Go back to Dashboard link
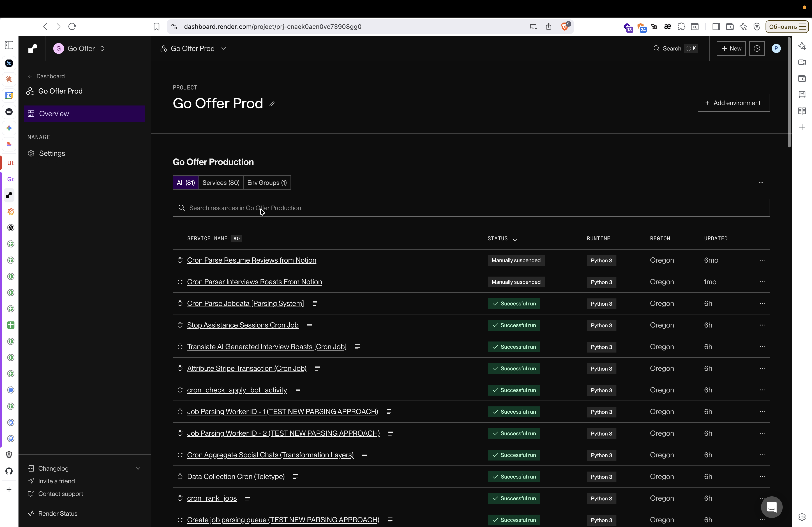This screenshot has height=527, width=812. pos(46,76)
